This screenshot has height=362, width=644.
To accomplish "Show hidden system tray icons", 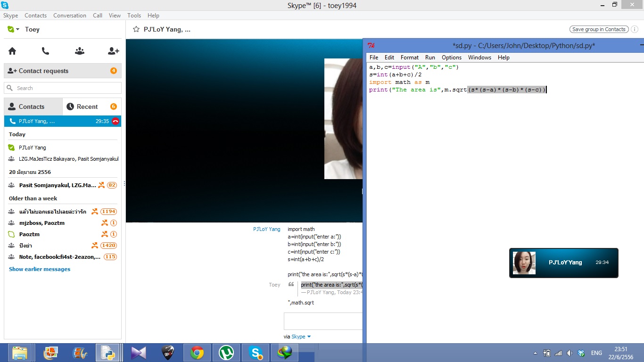I will click(535, 353).
